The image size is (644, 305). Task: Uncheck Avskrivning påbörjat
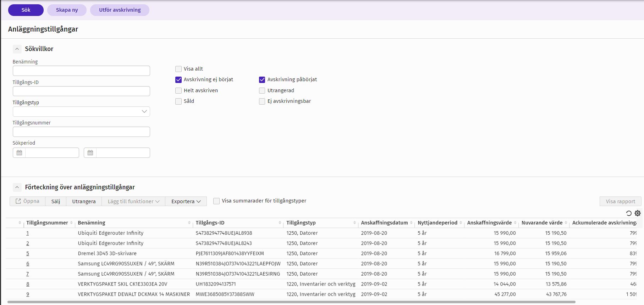coord(262,80)
